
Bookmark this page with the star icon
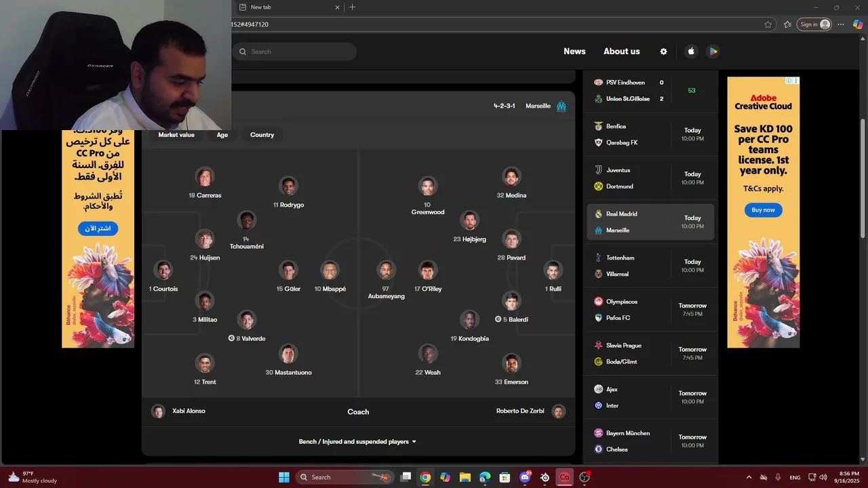click(768, 24)
